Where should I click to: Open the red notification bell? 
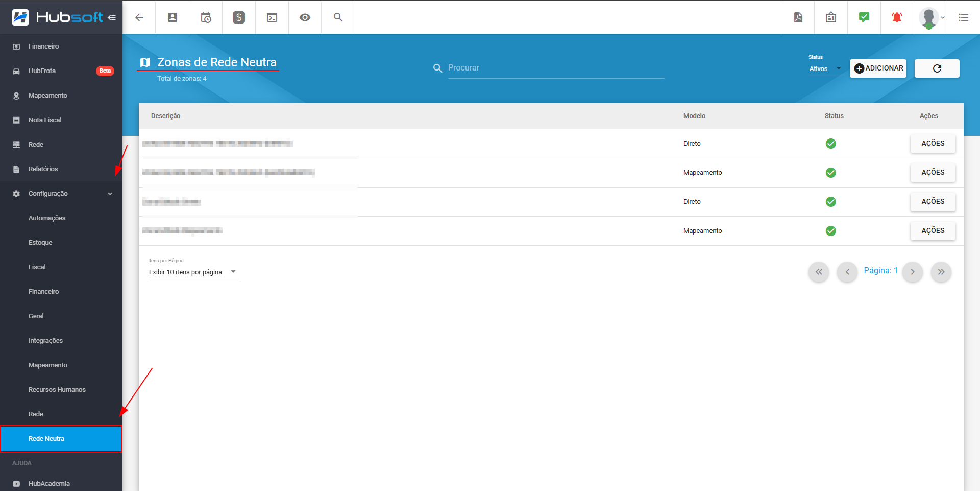897,17
